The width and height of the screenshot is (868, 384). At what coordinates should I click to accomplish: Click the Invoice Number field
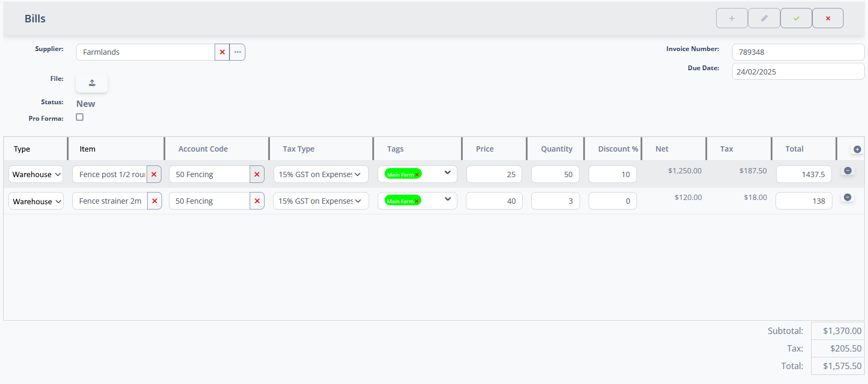[x=797, y=52]
